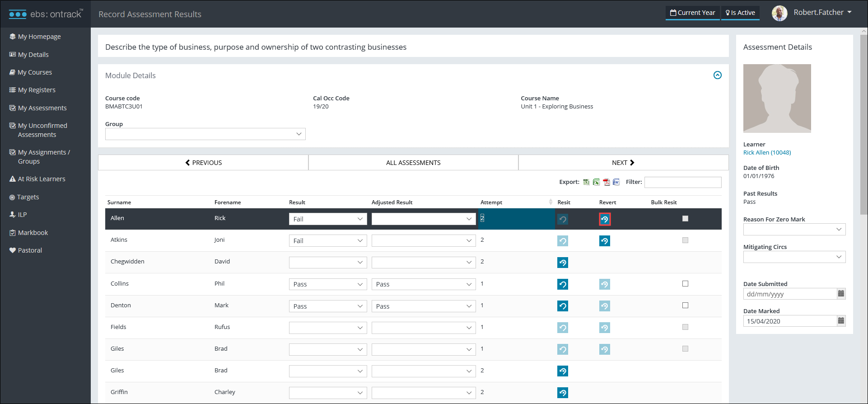Click the Resit icon for Rick Allen
Image resolution: width=868 pixels, height=404 pixels.
(563, 220)
